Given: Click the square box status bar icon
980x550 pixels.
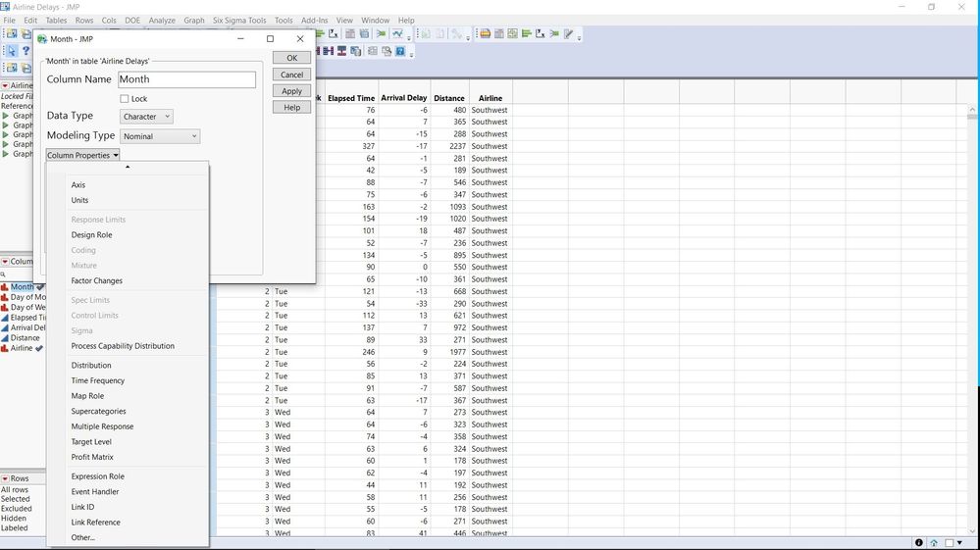Looking at the screenshot, I should click(950, 543).
